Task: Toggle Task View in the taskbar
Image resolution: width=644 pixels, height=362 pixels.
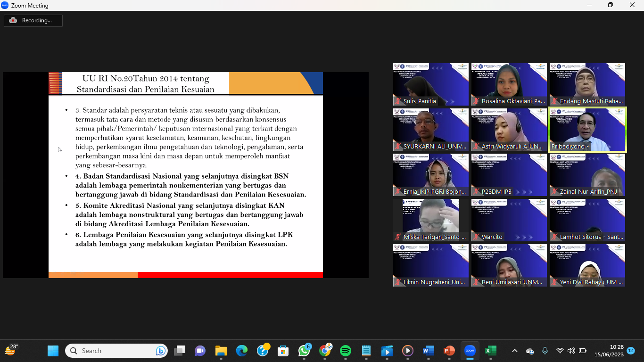Action: [180, 351]
